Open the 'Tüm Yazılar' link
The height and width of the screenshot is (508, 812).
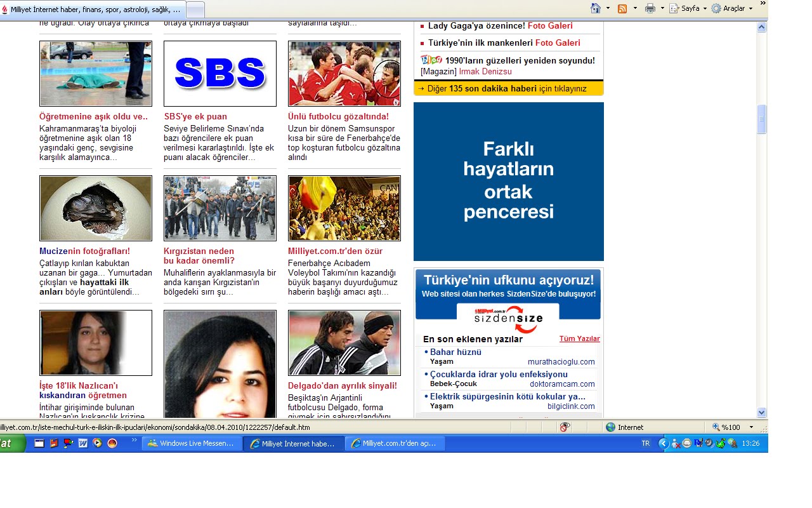(579, 339)
